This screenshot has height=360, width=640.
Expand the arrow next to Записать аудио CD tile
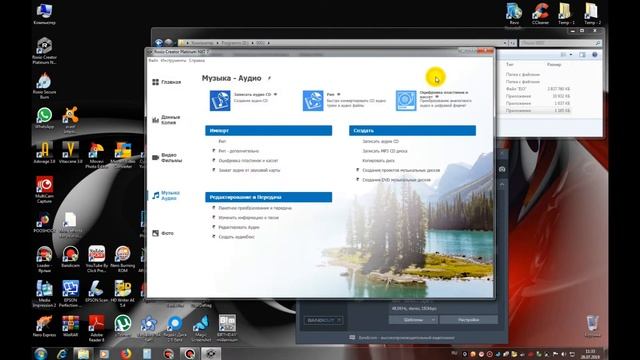276,94
